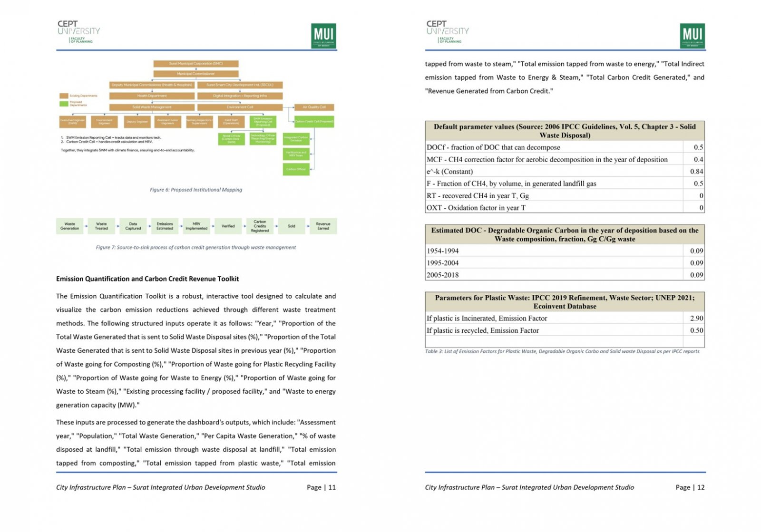Click the Figure 7 source-to-sink caption
Image resolution: width=761 pixels, height=532 pixels.
coord(196,247)
